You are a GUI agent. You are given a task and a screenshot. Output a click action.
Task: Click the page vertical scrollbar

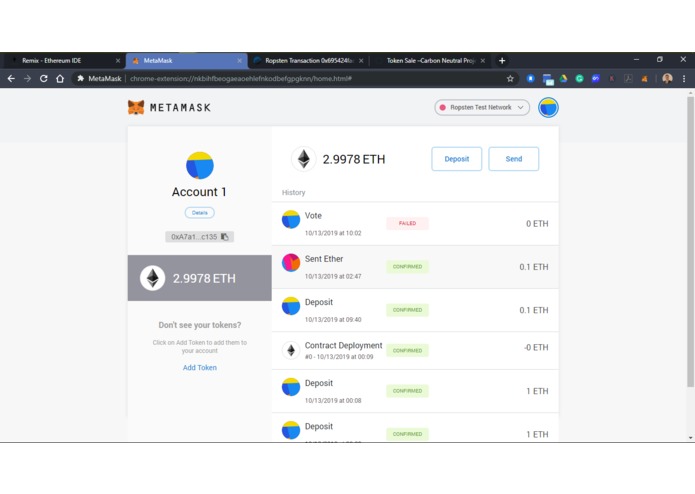pos(690,242)
